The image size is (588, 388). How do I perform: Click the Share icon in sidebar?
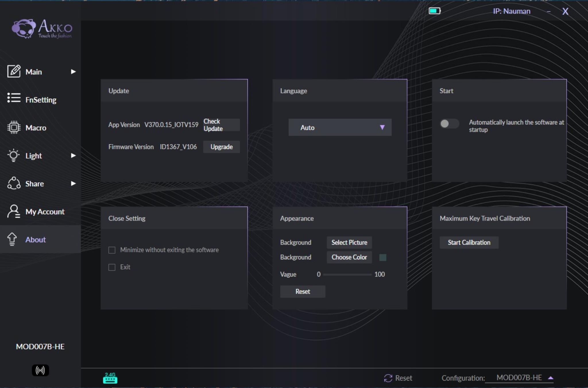point(14,183)
